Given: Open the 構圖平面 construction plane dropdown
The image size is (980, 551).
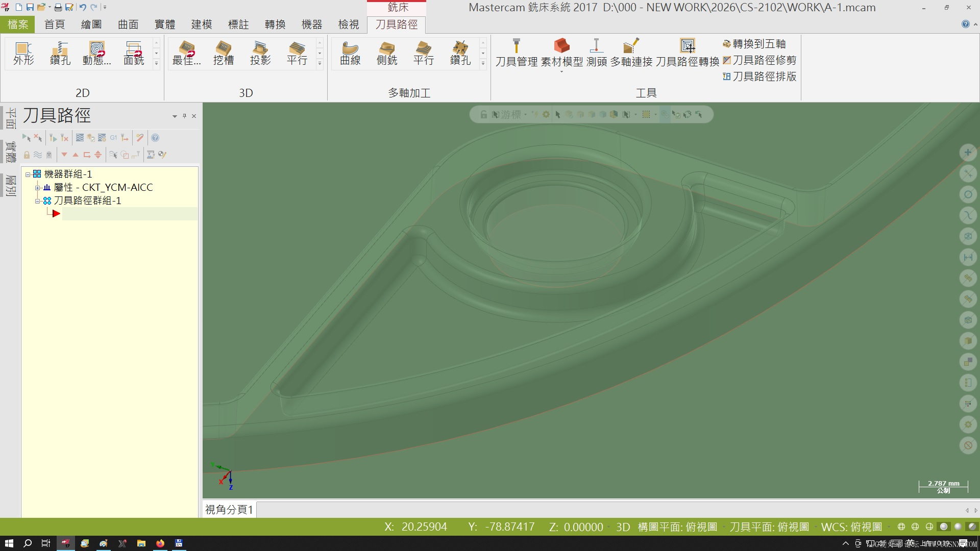Looking at the screenshot, I should click(677, 527).
